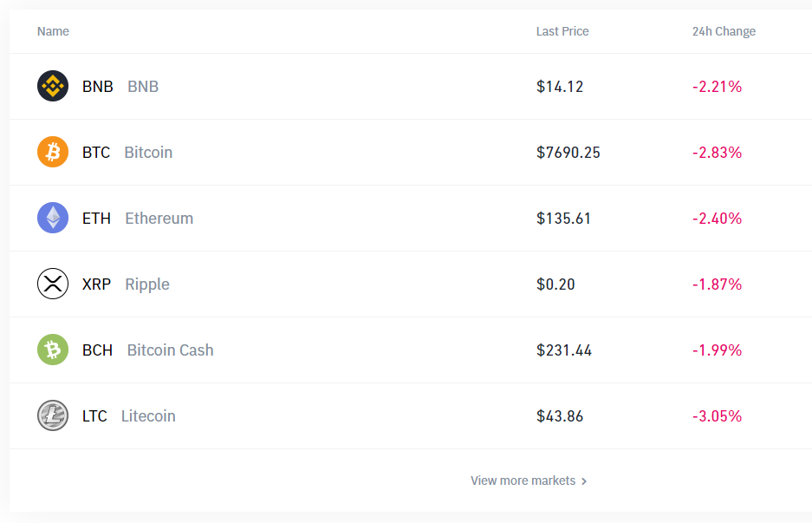Click the Litecoin name label

(148, 416)
